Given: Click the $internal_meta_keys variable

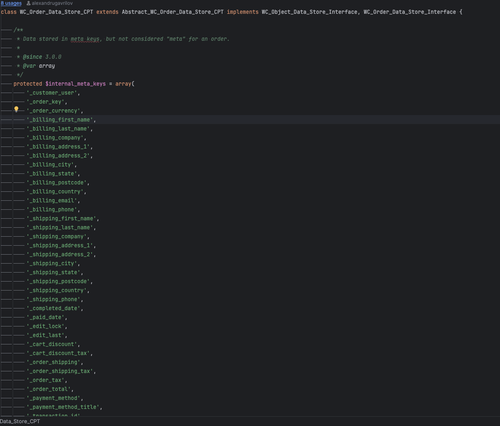Looking at the screenshot, I should click(x=76, y=84).
